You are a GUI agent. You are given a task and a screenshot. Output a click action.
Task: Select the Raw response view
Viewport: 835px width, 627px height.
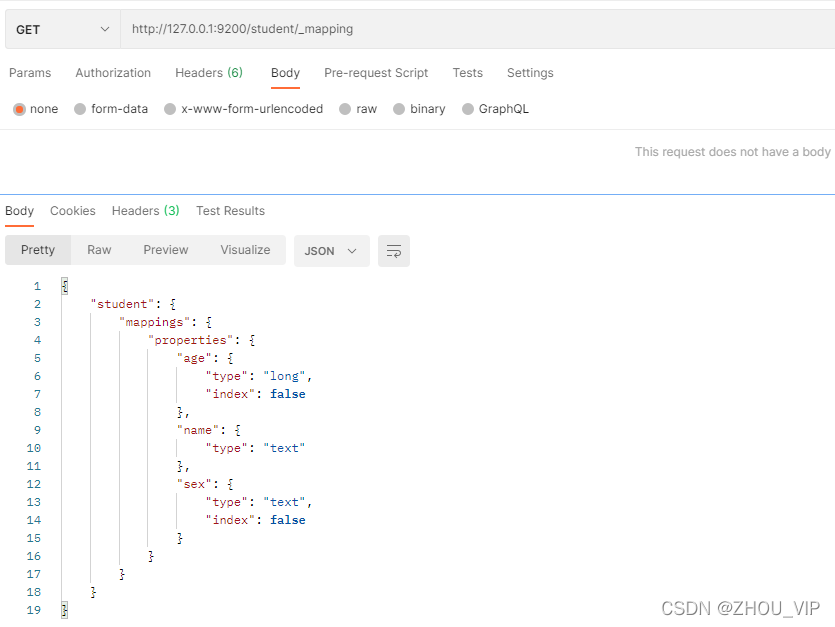coord(99,250)
